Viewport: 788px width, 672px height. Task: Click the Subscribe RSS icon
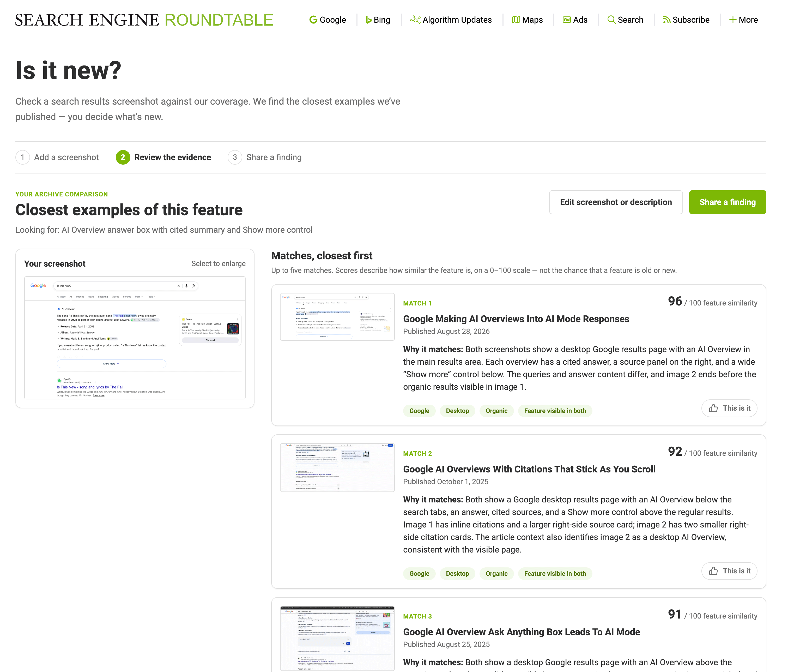667,20
